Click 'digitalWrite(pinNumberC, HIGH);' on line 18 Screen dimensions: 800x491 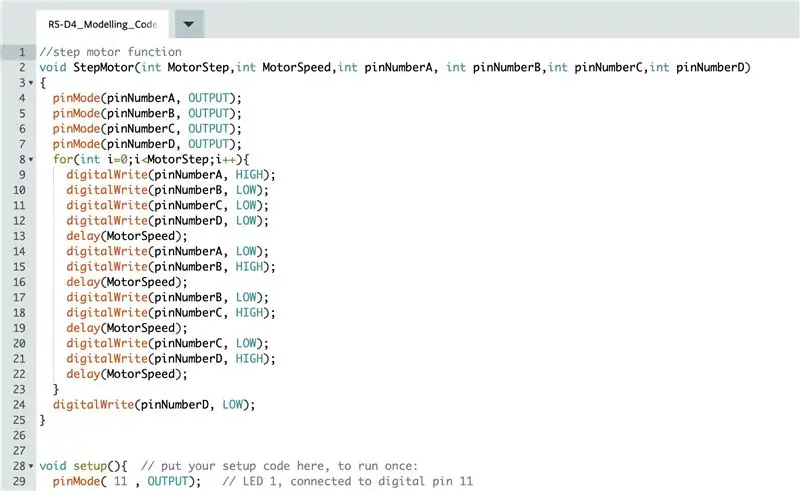[170, 312]
